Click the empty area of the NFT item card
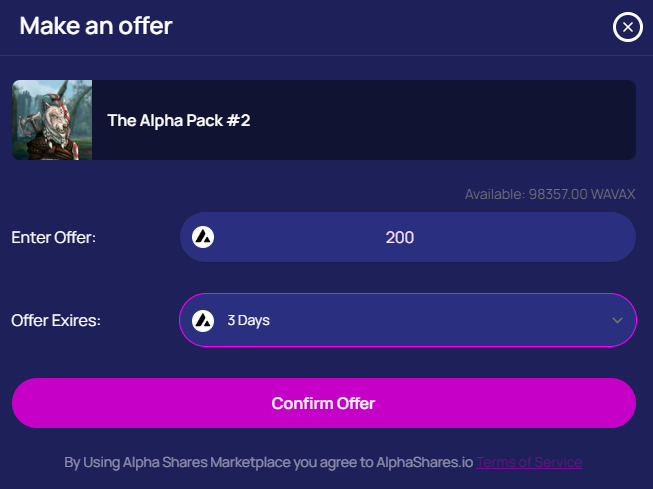653x489 pixels. point(450,120)
